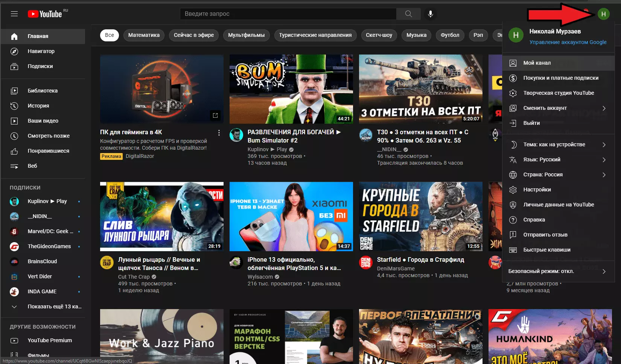Open Bum Simulator #2 video title
Image resolution: width=621 pixels, height=364 pixels.
click(294, 136)
